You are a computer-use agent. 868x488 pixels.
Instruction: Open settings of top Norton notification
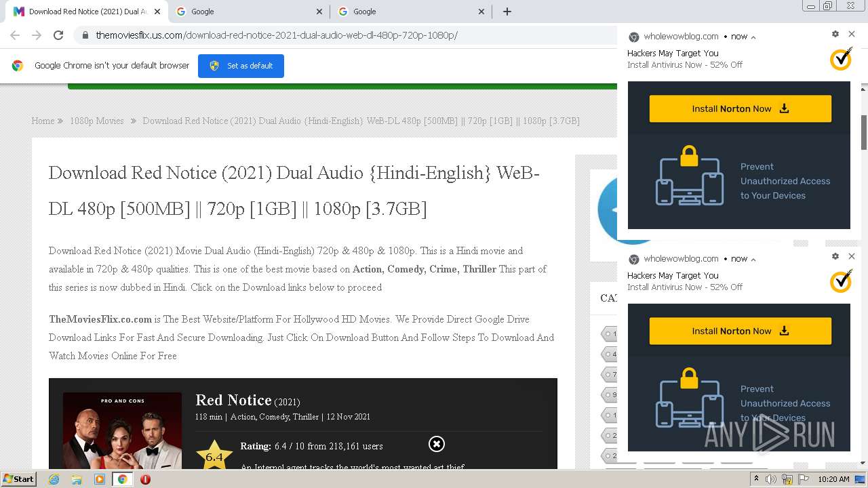point(835,34)
